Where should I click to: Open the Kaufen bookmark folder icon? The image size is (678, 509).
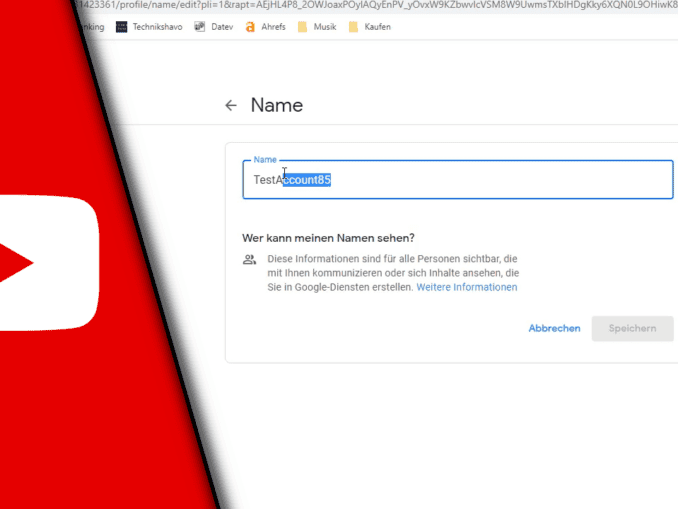coord(354,27)
